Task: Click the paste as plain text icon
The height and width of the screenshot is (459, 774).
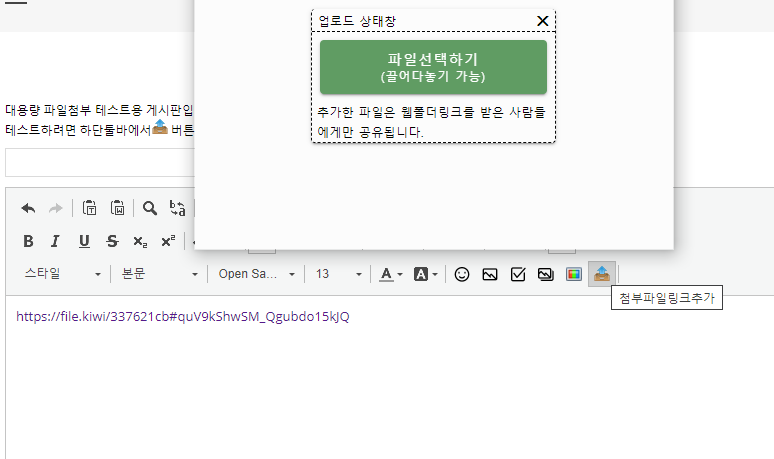Action: click(117, 208)
